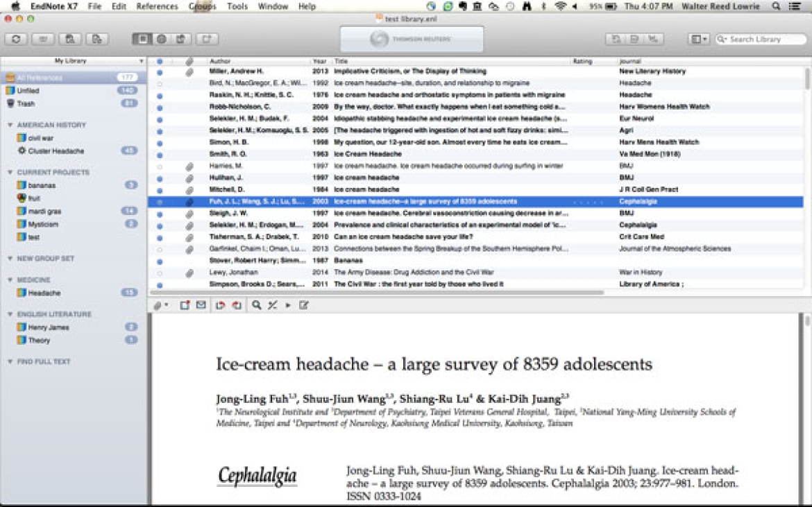Screen dimensions: 812x507
Task: Open the Tools menu
Action: (237, 6)
